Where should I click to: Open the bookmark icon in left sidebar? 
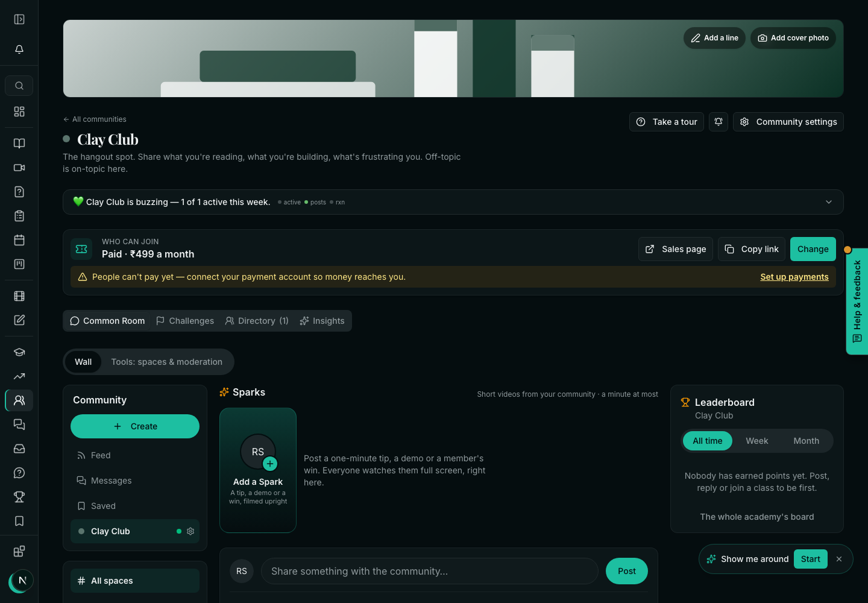coord(19,521)
